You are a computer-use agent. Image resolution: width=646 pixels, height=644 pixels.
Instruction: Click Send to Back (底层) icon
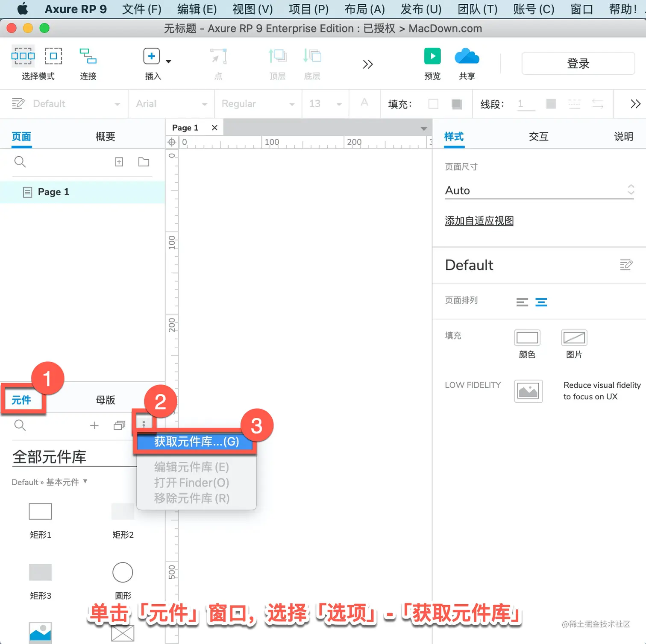click(312, 56)
